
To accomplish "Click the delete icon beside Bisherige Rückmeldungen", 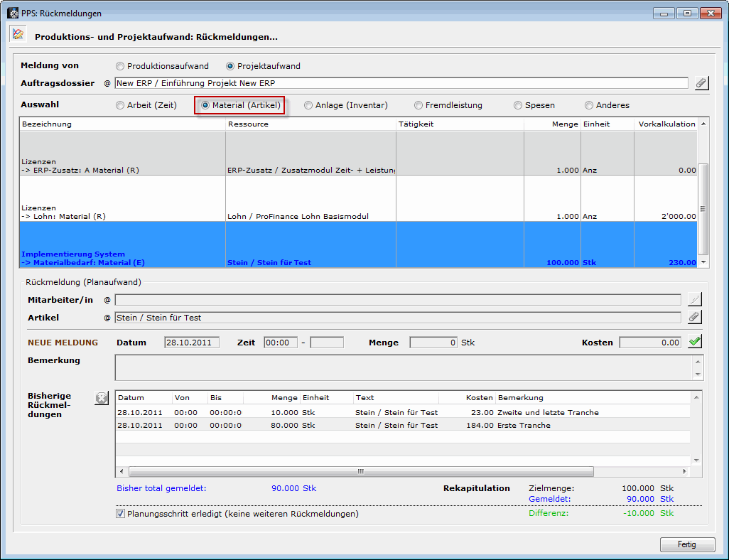I will (x=102, y=399).
